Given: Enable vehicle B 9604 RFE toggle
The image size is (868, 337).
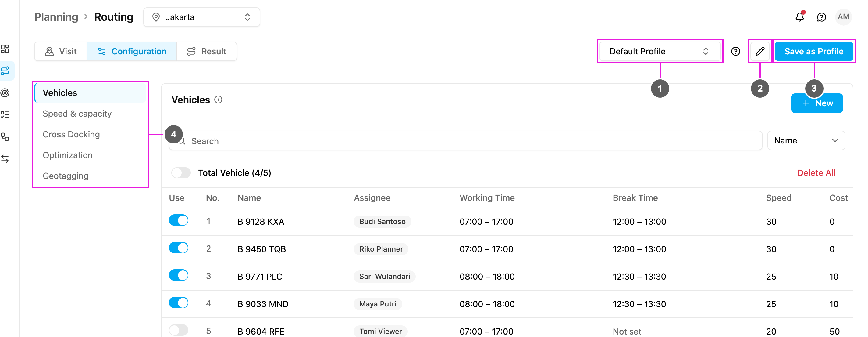Looking at the screenshot, I should click(x=179, y=330).
